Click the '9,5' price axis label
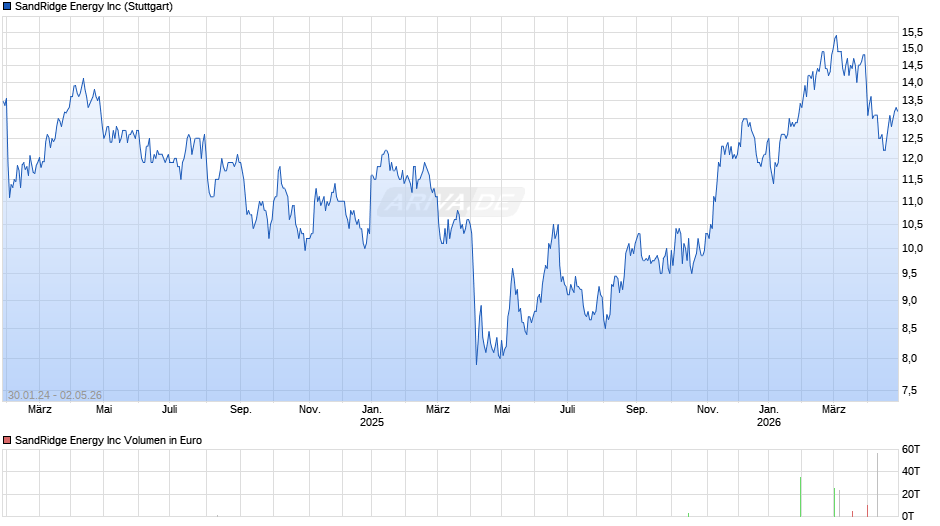Screen dimensions: 940x526 click(x=909, y=273)
